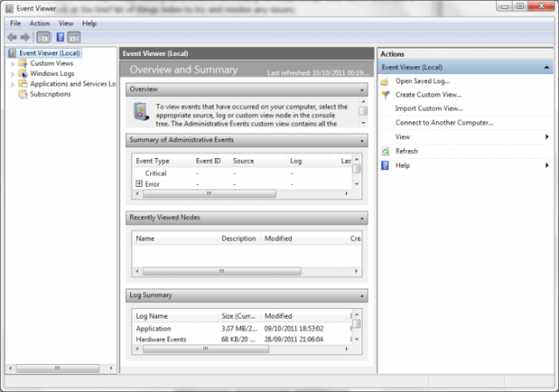Click the Critical event type row

[242, 173]
